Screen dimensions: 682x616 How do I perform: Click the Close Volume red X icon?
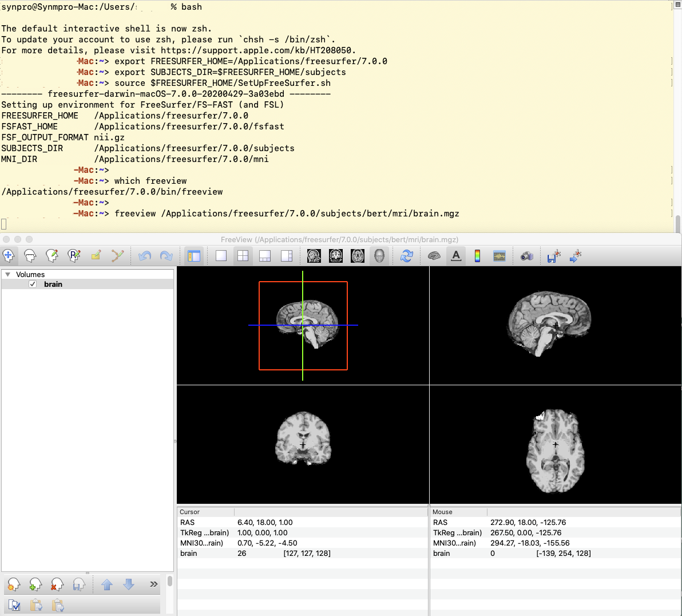tap(57, 585)
